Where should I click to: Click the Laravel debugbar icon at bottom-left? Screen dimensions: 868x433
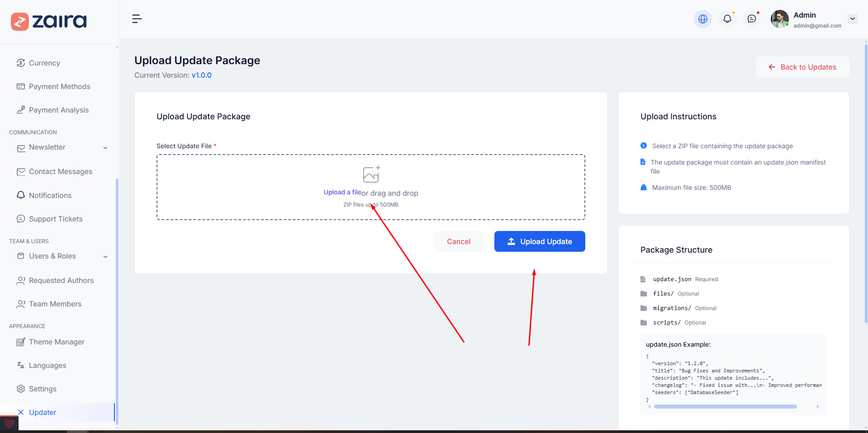tap(9, 424)
